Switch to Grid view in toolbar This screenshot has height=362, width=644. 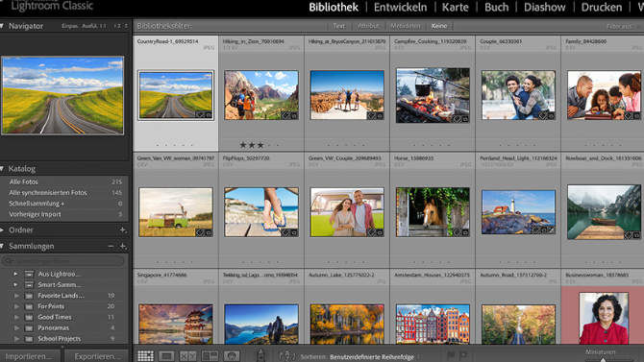click(x=145, y=356)
